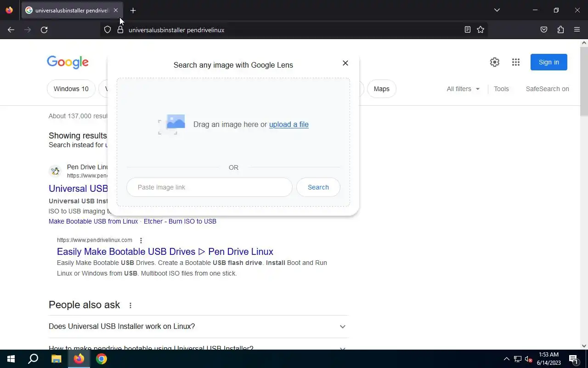Click the Drag an image here text
Screen dimensions: 588x368
click(230, 124)
